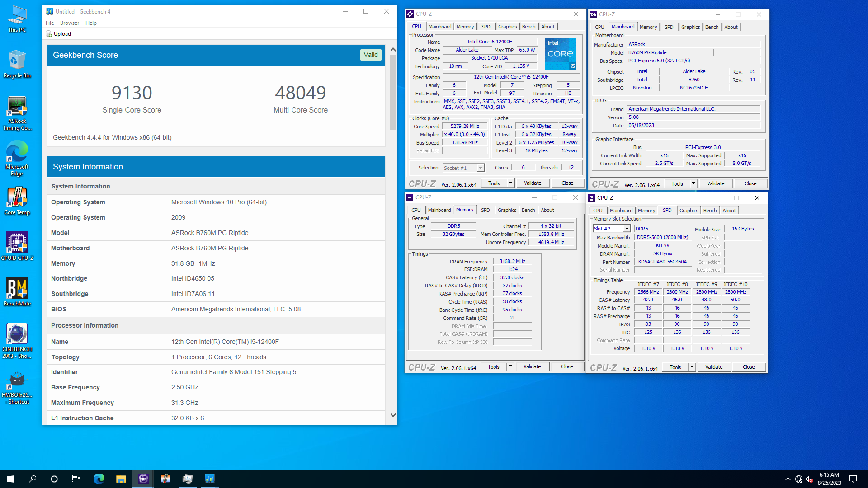Click the Upload icon in Geekbench

coord(49,34)
